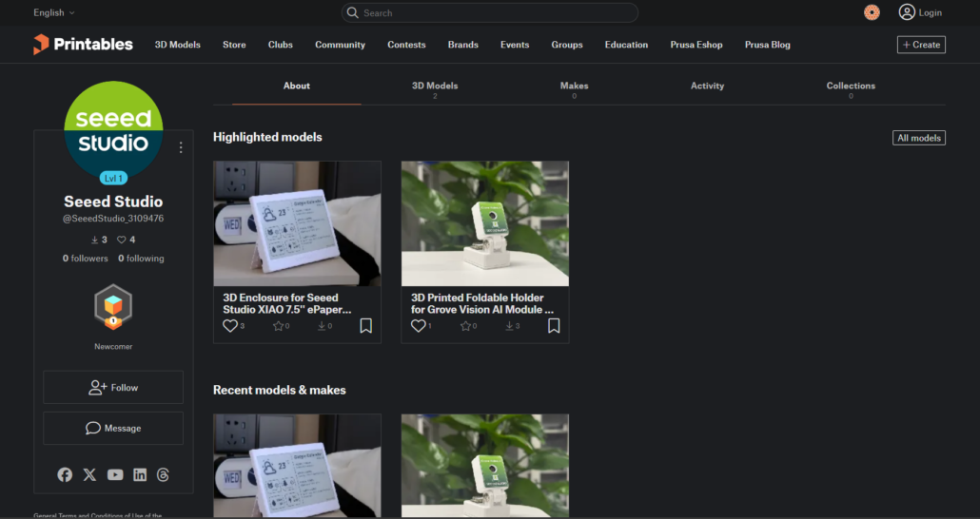Open the YouTube social icon
Viewport: 980px width, 519px height.
point(115,474)
